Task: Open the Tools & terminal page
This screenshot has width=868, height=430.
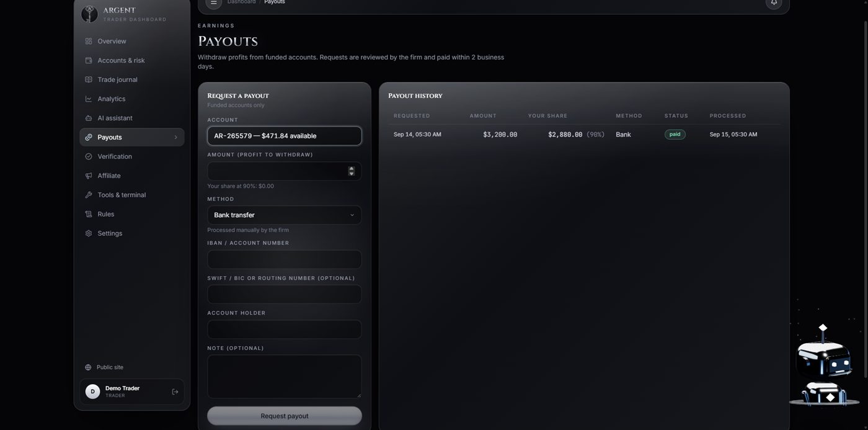Action: point(132,195)
